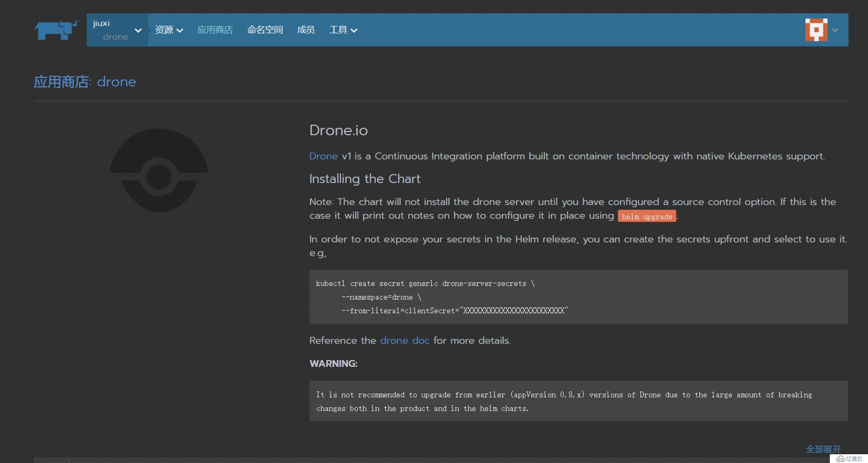Viewport: 868px width, 463px height.
Task: Expand the 工具 dropdown menu
Action: coord(343,30)
